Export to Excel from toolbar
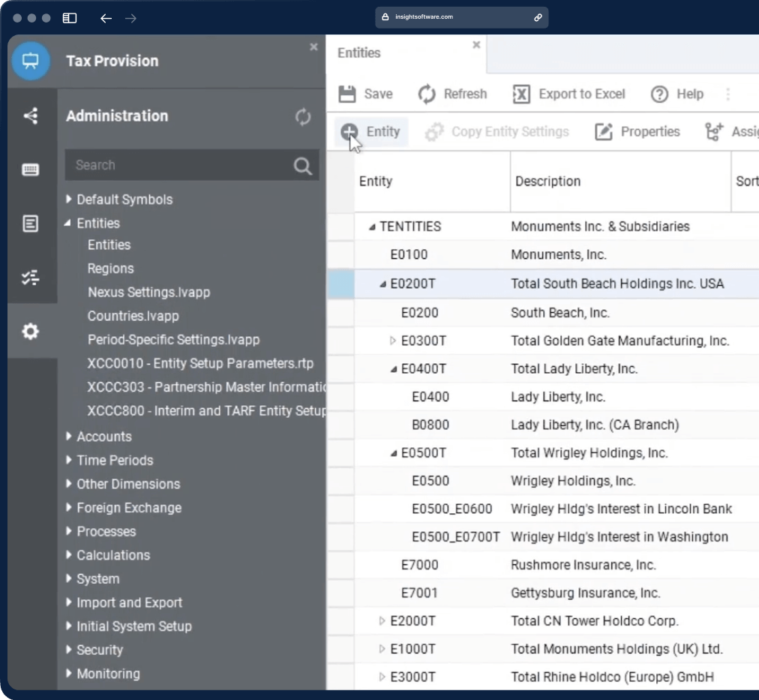 pyautogui.click(x=569, y=94)
